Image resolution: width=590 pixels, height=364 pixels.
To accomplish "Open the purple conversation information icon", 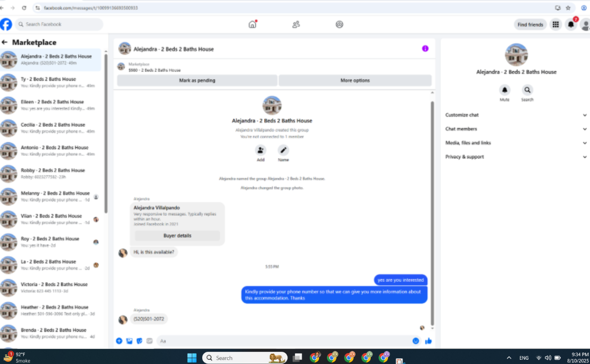I will click(x=425, y=48).
